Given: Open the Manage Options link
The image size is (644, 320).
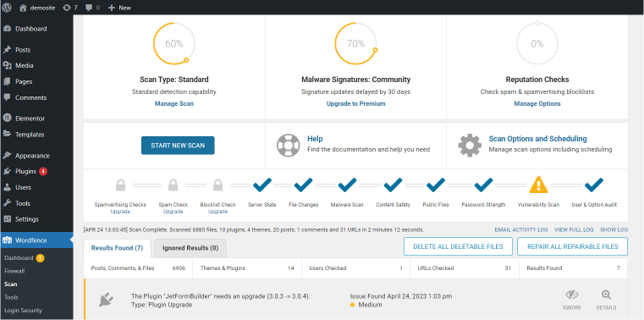Looking at the screenshot, I should point(537,104).
